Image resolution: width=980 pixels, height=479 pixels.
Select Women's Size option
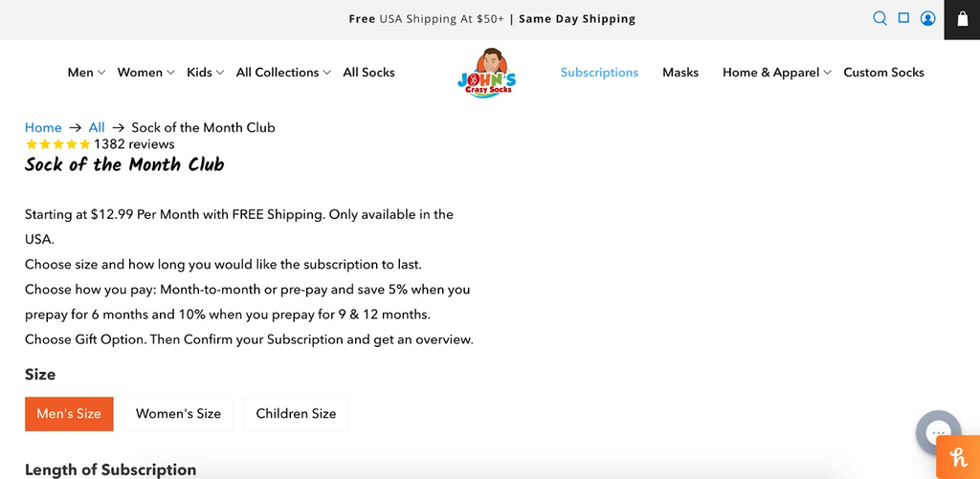(x=178, y=414)
